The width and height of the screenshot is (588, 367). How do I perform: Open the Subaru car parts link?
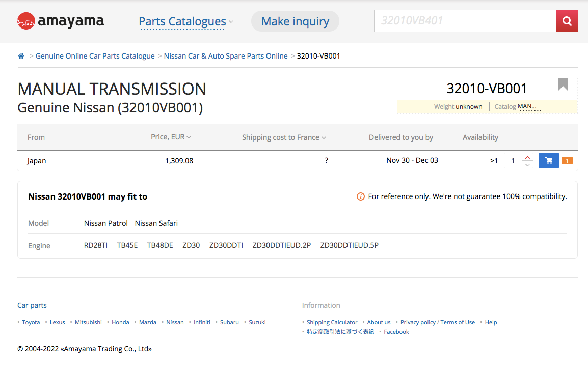[229, 322]
